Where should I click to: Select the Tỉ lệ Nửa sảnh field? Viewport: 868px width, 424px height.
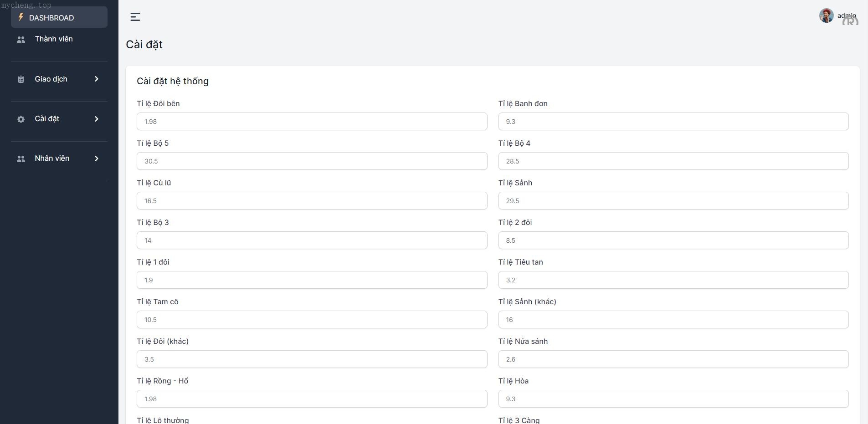673,359
